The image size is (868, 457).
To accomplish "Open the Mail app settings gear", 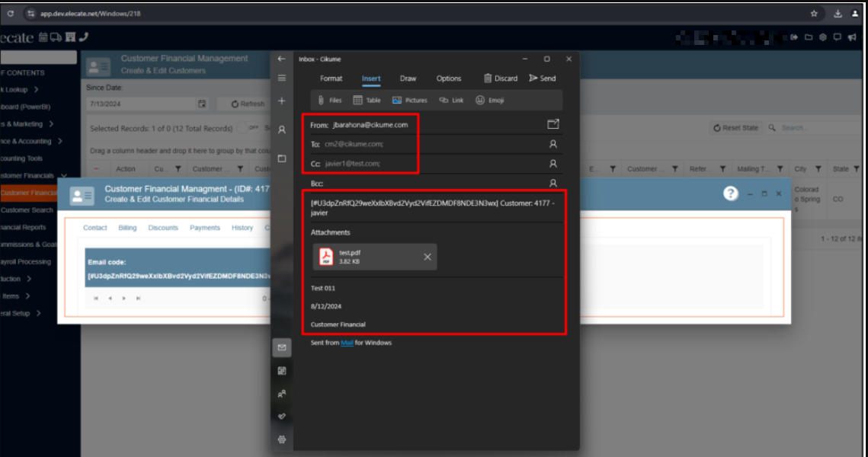I will point(282,439).
